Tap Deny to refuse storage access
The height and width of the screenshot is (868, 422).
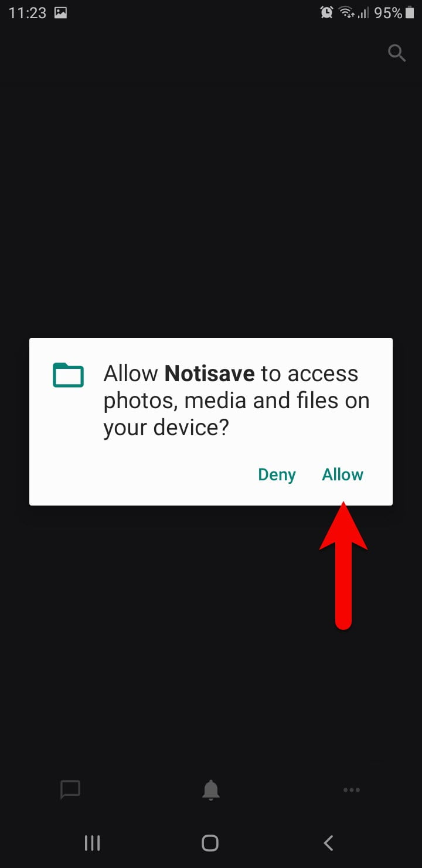point(277,474)
